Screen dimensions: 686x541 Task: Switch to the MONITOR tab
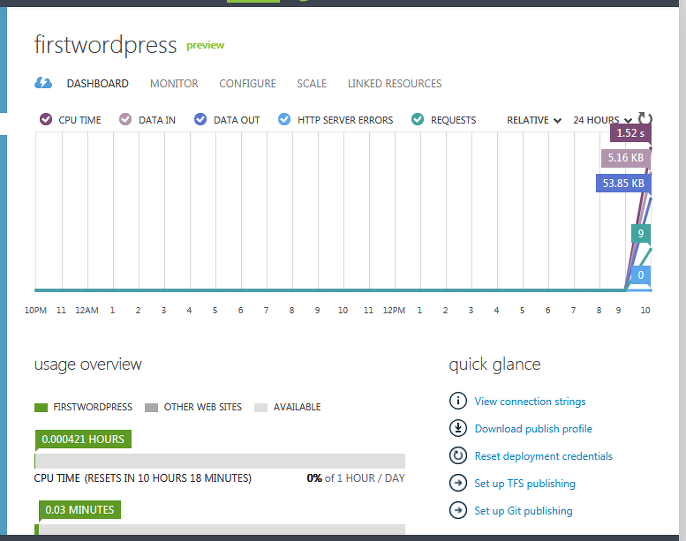click(174, 84)
